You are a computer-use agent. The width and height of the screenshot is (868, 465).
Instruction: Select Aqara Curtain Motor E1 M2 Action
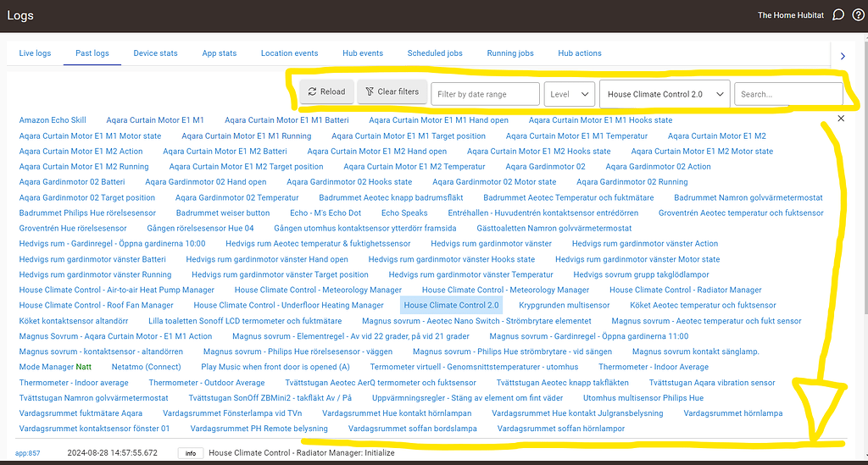click(81, 151)
